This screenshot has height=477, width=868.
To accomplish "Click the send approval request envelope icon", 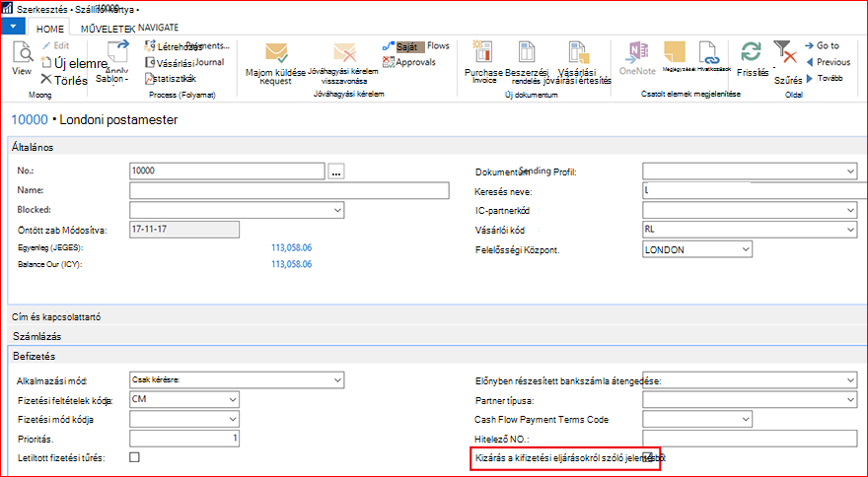I will (x=276, y=53).
